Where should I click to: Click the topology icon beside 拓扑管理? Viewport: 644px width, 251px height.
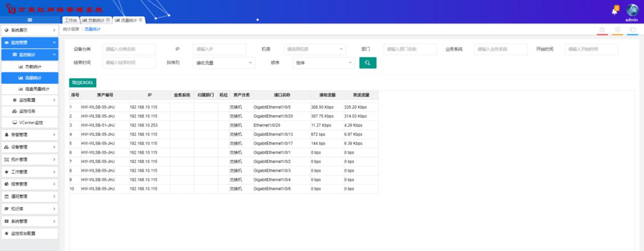pyautogui.click(x=7, y=159)
